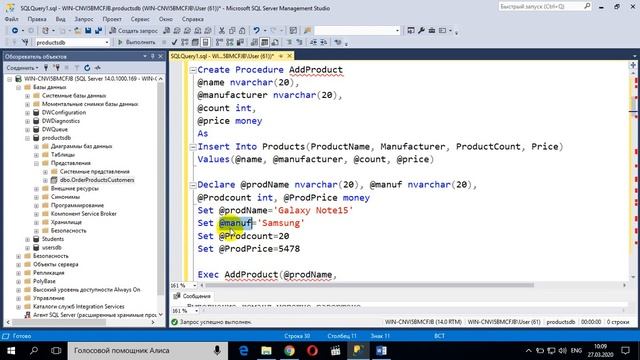Click the Copy toolbar icon
This screenshot has height=360, width=640.
pyautogui.click(x=232, y=31)
